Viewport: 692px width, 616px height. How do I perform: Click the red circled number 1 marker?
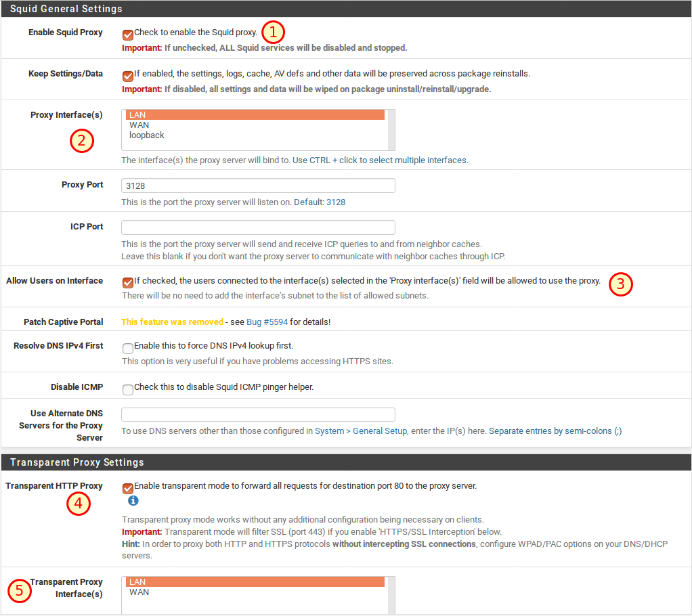[x=273, y=32]
